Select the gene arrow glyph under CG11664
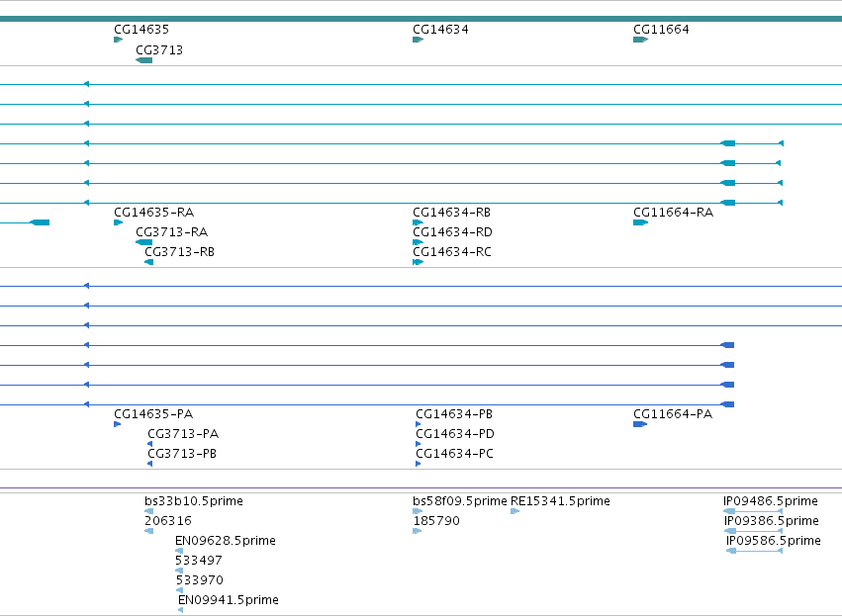Viewport: 842px width, 616px height. (x=640, y=40)
